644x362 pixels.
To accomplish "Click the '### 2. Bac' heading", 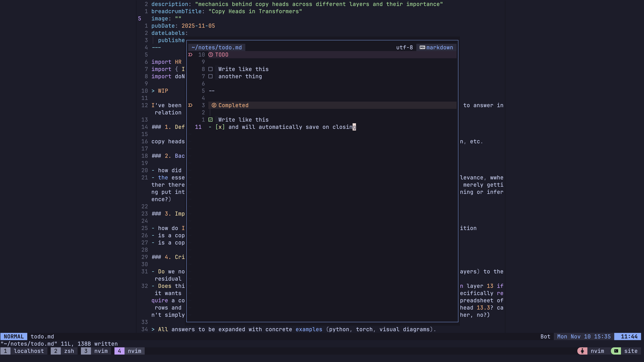I will coord(168,156).
